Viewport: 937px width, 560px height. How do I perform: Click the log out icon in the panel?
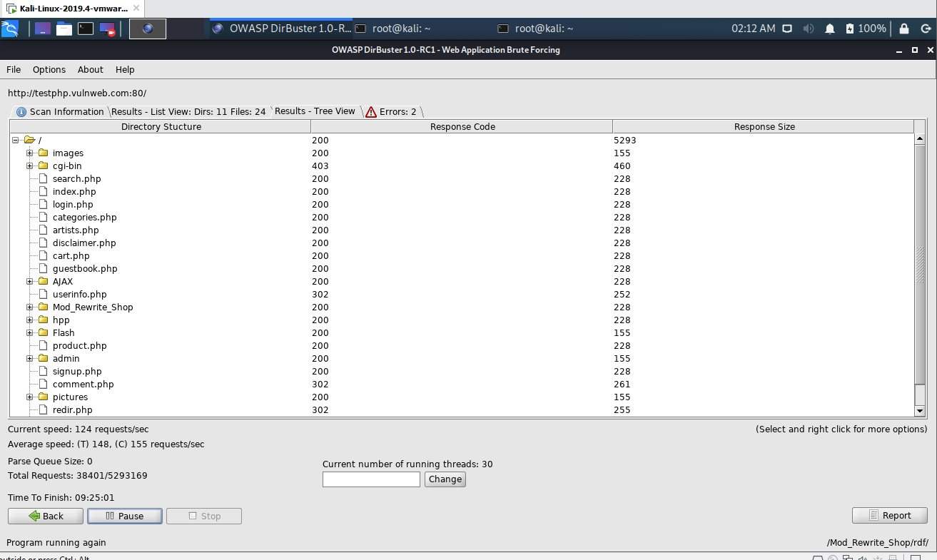[x=926, y=29]
